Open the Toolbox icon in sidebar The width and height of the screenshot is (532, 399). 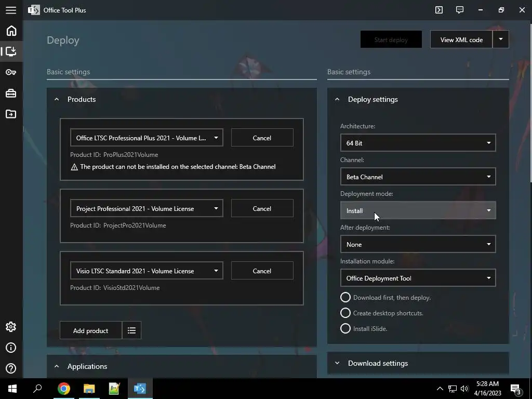coord(11,93)
